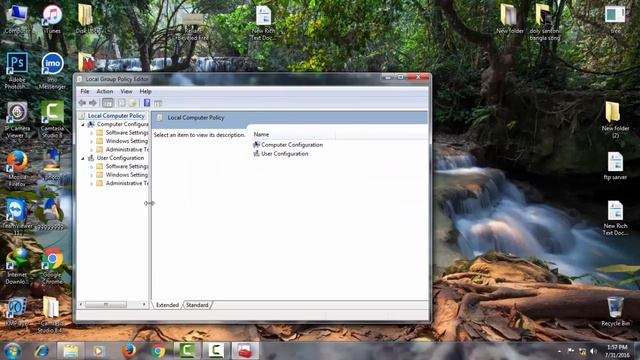Select the iTunes desktop icon

[x=52, y=18]
